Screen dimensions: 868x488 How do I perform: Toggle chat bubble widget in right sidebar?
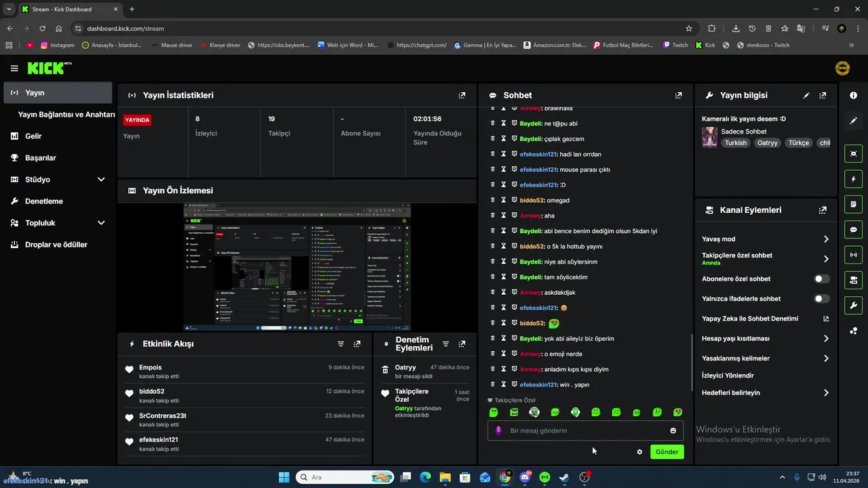(854, 230)
